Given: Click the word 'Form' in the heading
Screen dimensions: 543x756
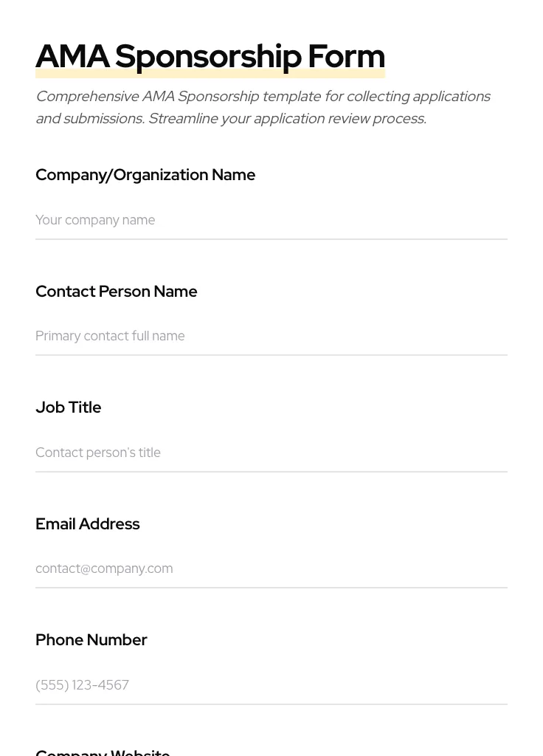Looking at the screenshot, I should pos(346,57).
